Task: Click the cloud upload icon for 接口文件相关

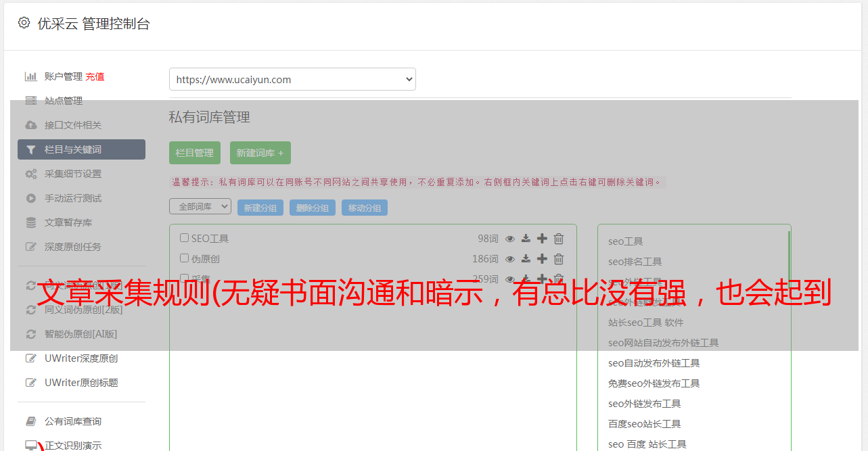Action: tap(30, 125)
